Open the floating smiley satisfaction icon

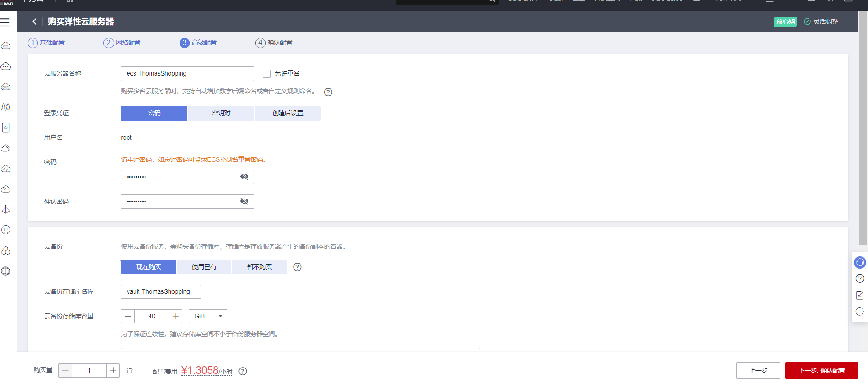(860, 311)
